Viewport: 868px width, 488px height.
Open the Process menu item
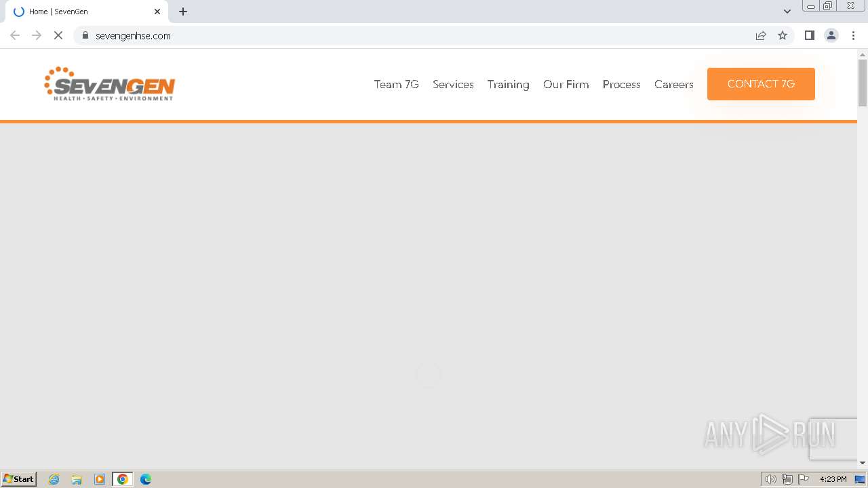(x=621, y=84)
